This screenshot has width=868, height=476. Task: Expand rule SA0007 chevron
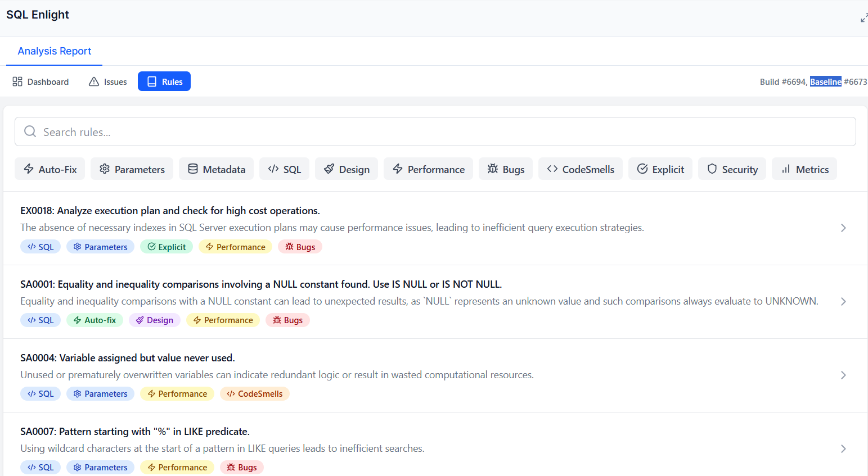click(x=843, y=448)
